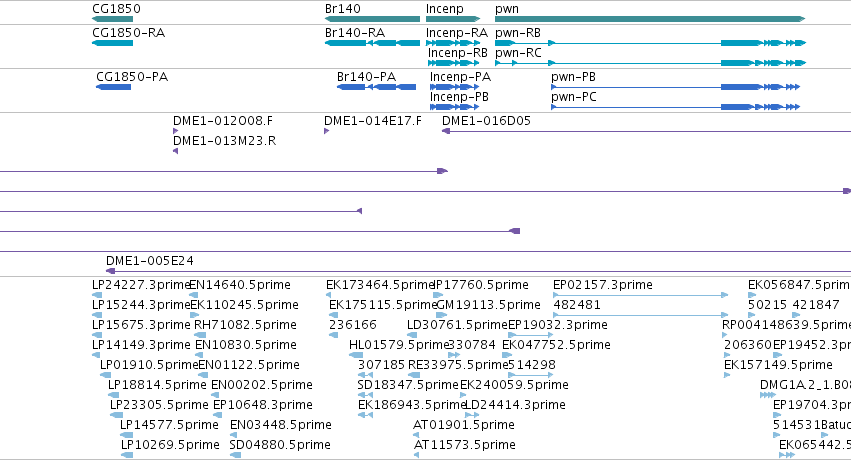Viewport: 851px width, 460px height.
Task: Click EST EK157149.5prime
Action: (778, 365)
